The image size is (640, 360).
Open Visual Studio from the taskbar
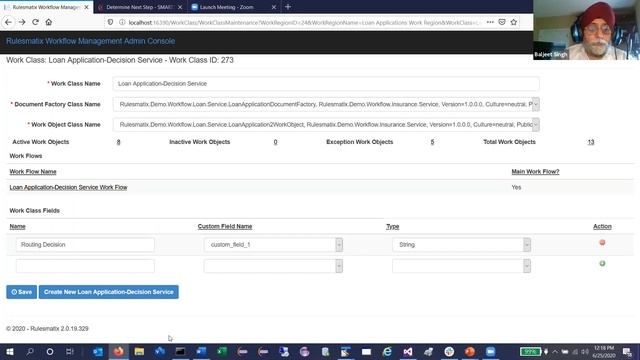tap(408, 351)
